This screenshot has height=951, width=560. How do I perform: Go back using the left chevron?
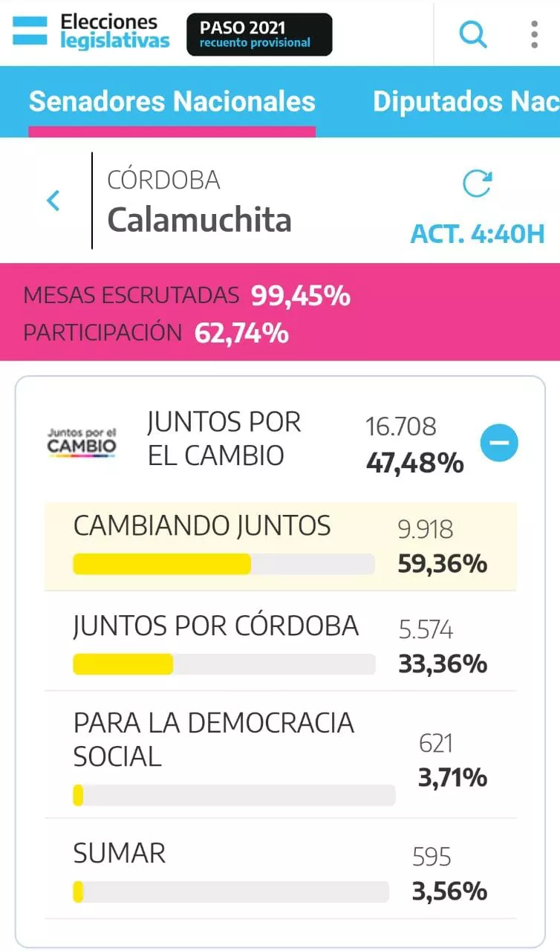[53, 201]
